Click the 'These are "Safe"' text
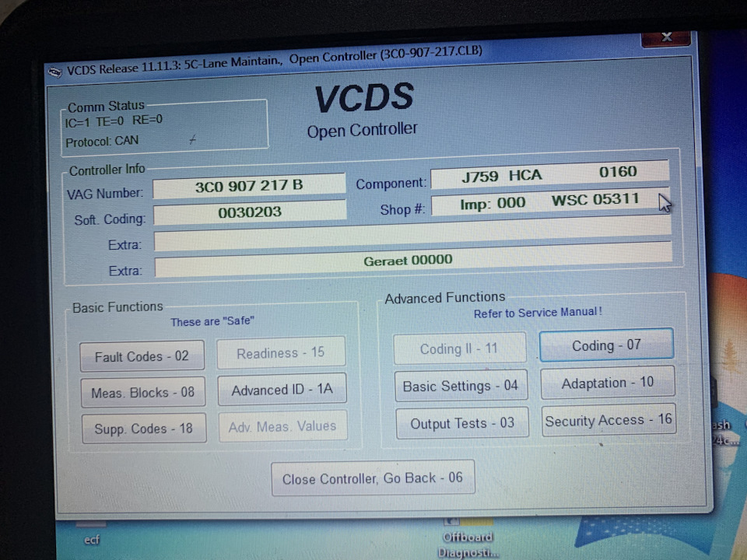This screenshot has height=560, width=747. click(x=212, y=321)
